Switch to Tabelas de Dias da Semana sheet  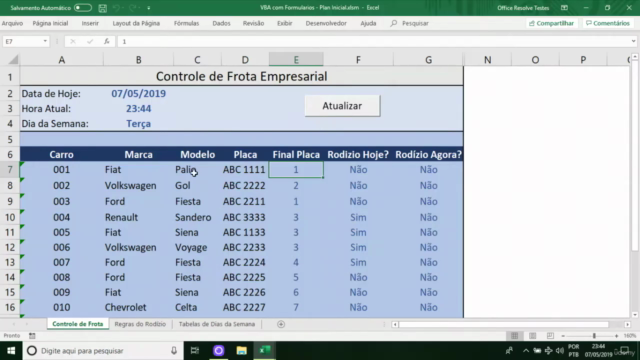point(217,324)
